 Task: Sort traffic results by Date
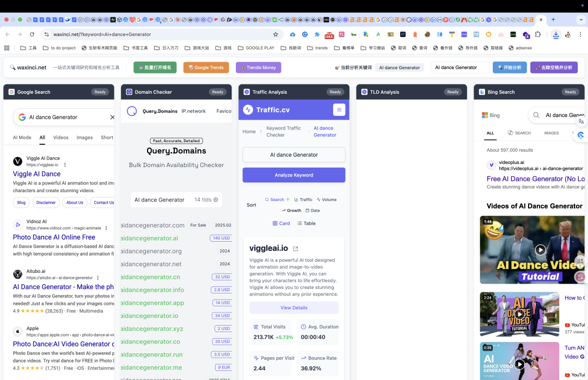pyautogui.click(x=313, y=211)
